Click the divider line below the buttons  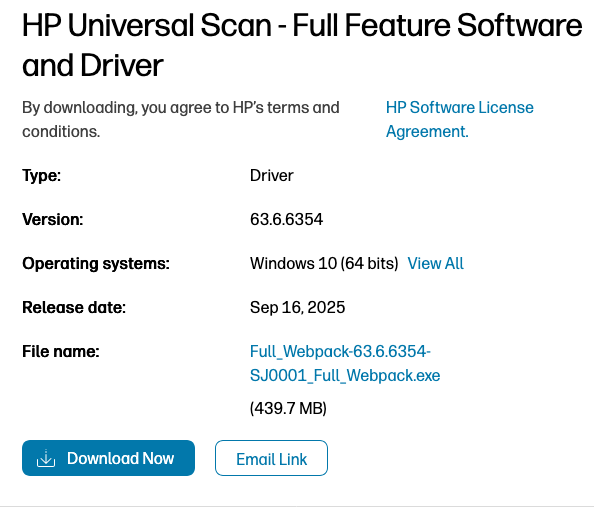coord(300,506)
